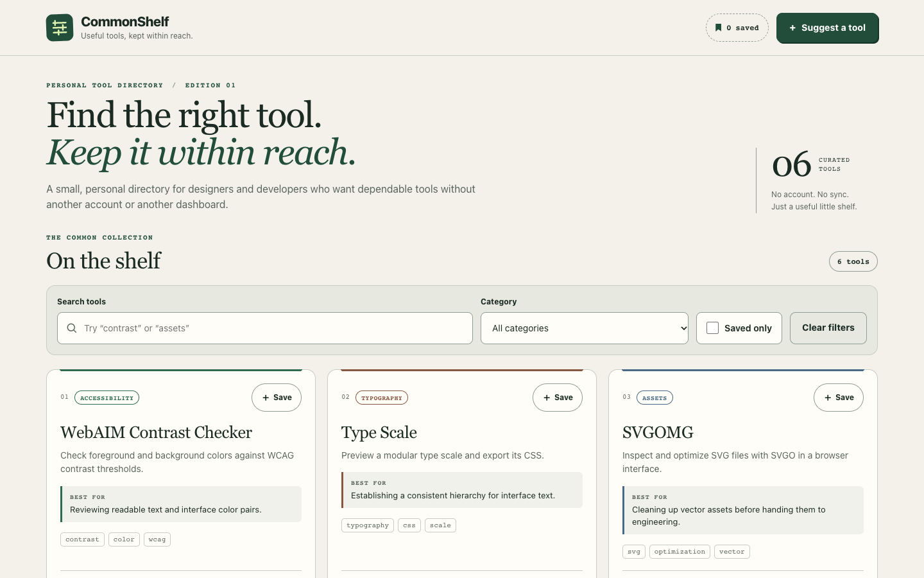924x578 pixels.
Task: Click the '06' curated tools number
Action: coord(792,164)
